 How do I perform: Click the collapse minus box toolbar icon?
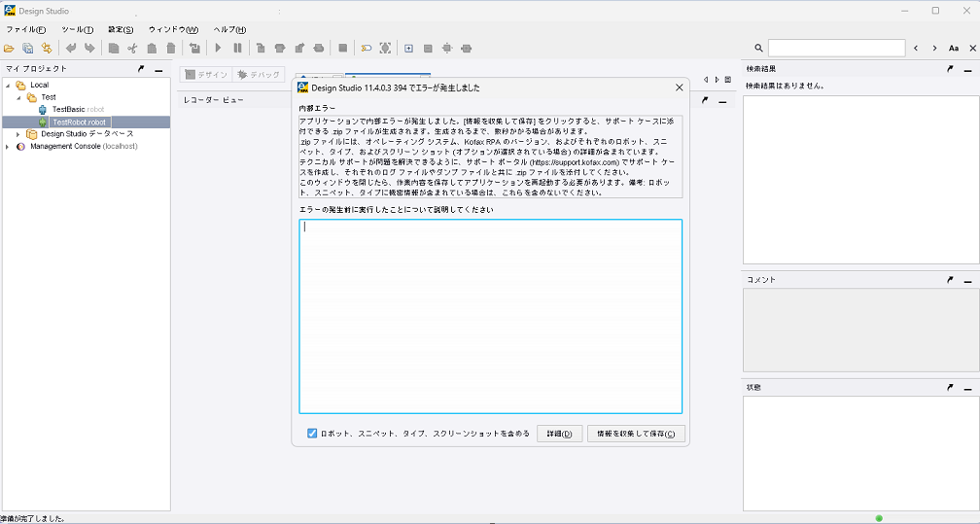click(428, 49)
